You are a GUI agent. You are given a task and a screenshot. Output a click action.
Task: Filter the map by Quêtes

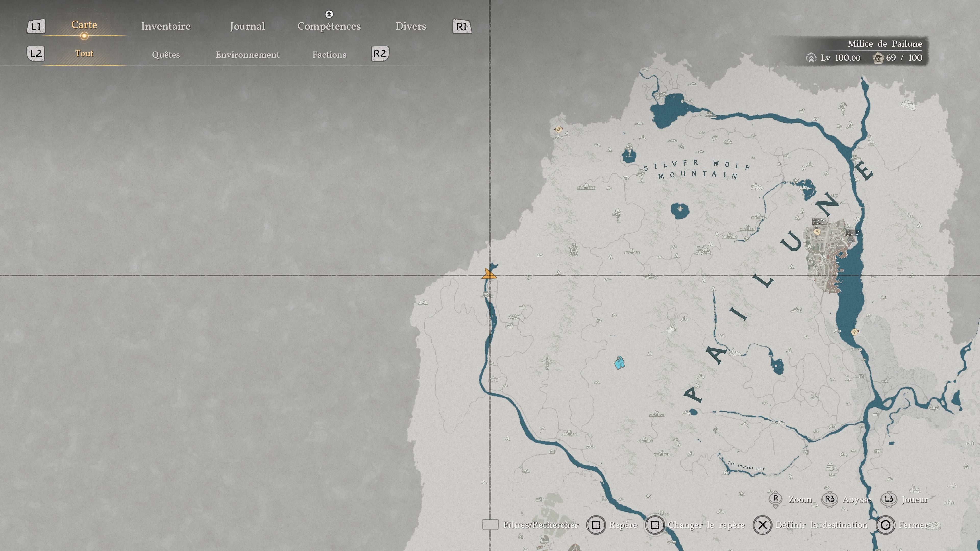click(x=166, y=55)
